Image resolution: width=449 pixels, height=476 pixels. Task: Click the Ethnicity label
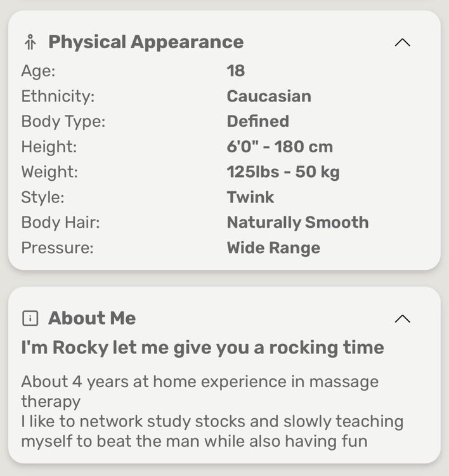tap(58, 96)
